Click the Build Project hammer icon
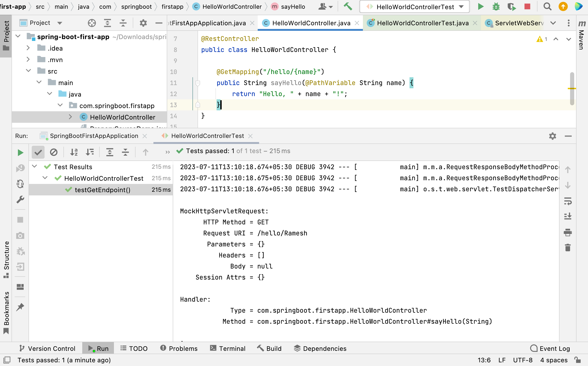This screenshot has width=588, height=366. tap(348, 6)
